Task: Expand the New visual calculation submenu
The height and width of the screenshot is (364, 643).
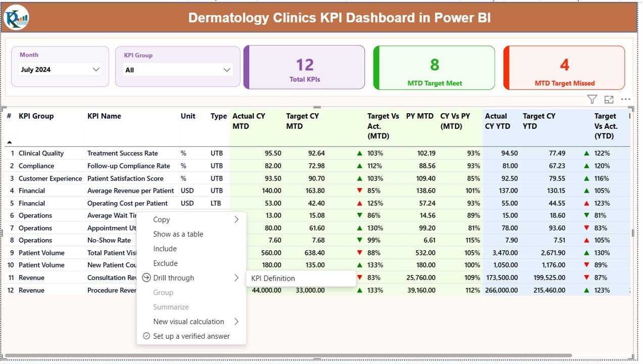Action: (236, 322)
